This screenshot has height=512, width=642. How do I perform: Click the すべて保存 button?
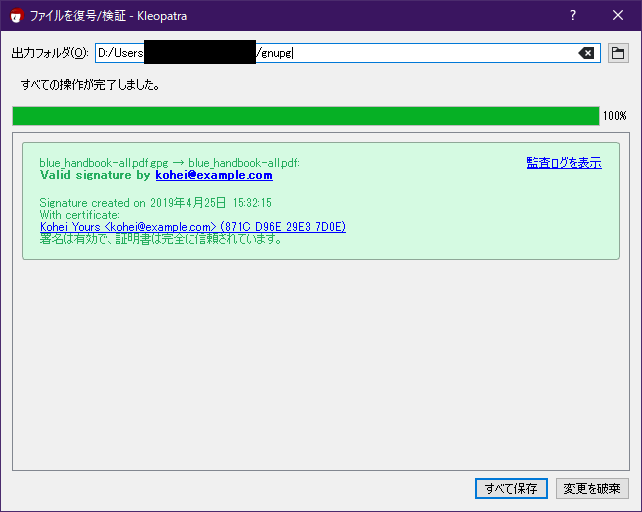(x=511, y=489)
